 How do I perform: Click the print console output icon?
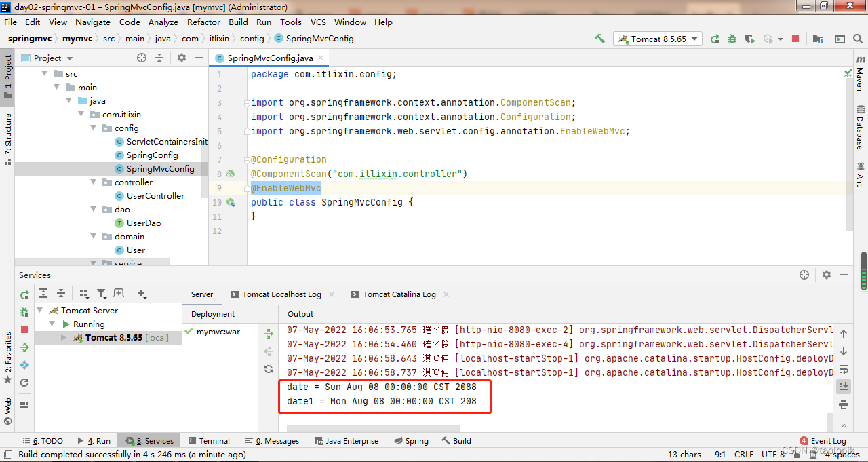pos(842,403)
